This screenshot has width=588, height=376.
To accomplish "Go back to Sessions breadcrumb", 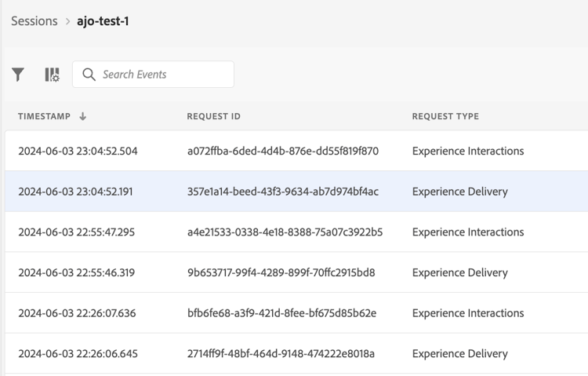I will [x=34, y=21].
